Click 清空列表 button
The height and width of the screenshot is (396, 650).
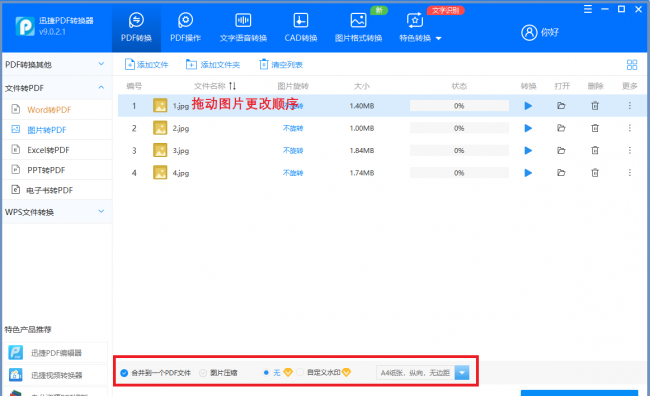click(x=281, y=65)
